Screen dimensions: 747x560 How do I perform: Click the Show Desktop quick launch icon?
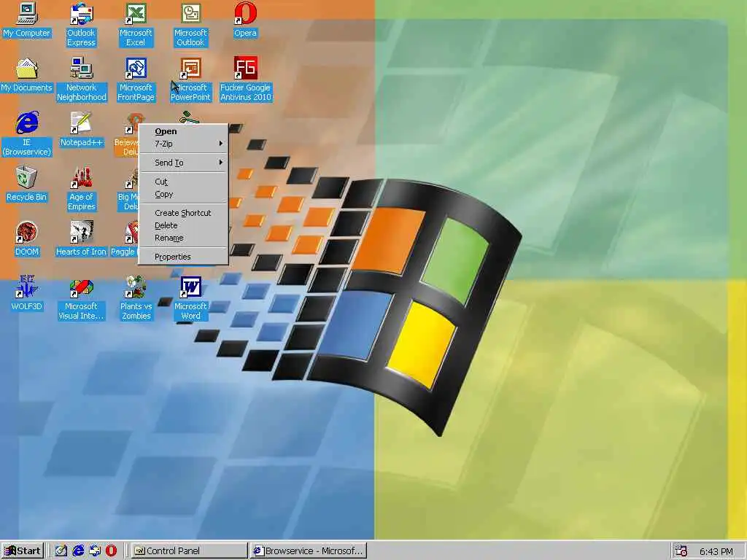61,551
